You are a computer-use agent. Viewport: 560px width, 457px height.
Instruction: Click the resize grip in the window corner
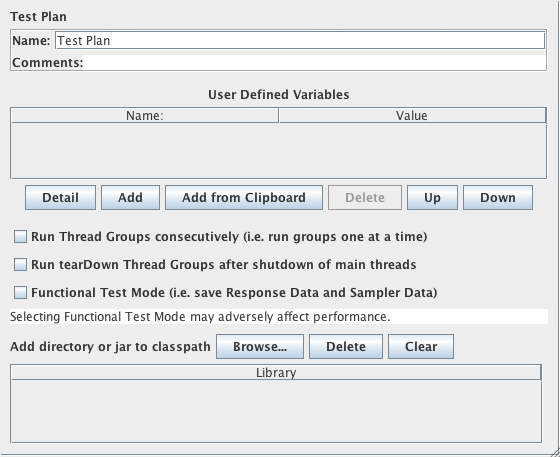click(x=554, y=451)
